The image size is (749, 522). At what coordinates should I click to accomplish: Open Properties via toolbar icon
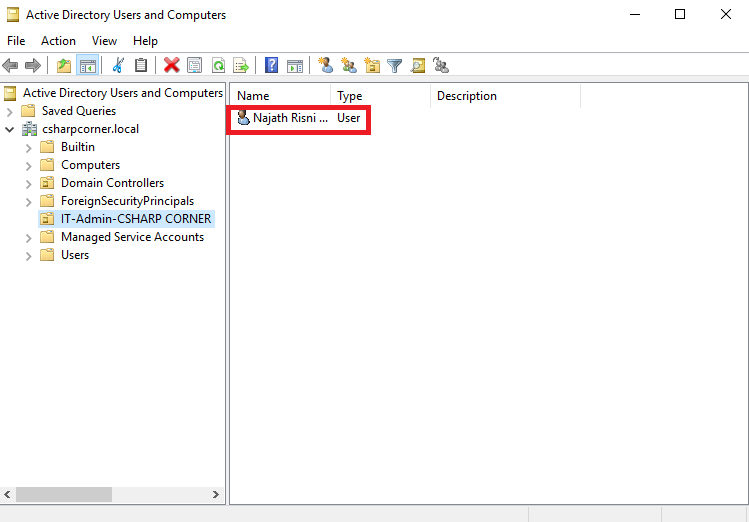point(194,65)
